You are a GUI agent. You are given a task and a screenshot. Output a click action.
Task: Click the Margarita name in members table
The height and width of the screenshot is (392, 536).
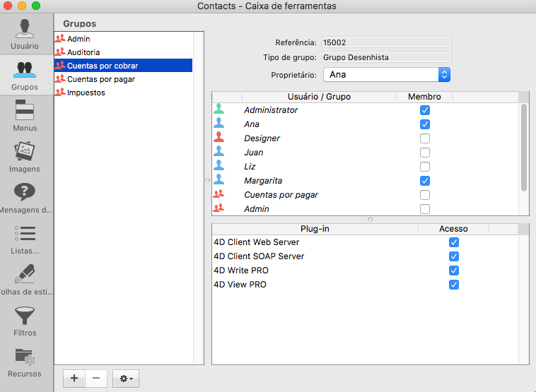point(263,181)
